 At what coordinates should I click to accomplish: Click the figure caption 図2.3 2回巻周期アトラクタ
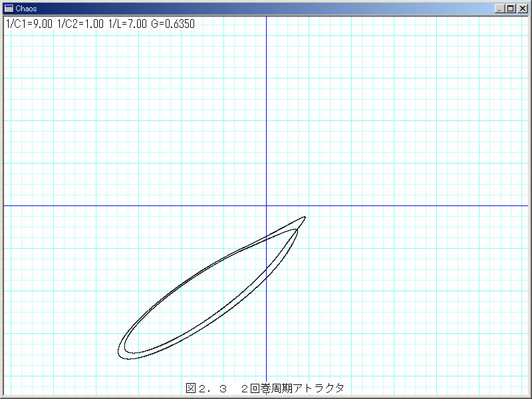265,388
